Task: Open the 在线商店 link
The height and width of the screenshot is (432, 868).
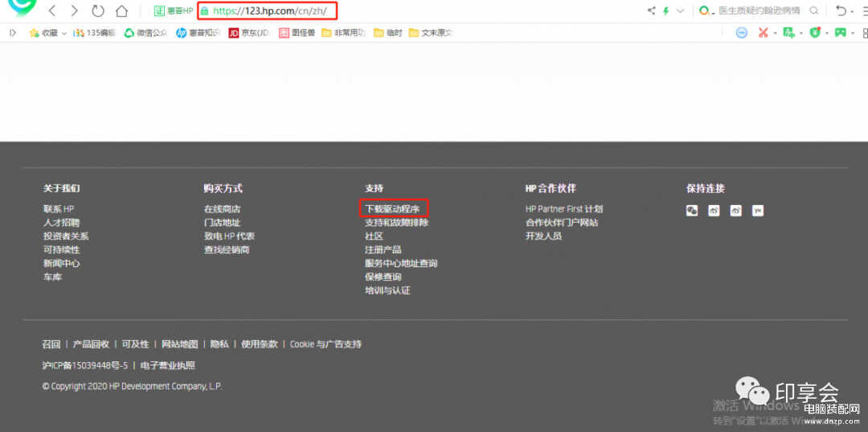Action: [x=222, y=209]
